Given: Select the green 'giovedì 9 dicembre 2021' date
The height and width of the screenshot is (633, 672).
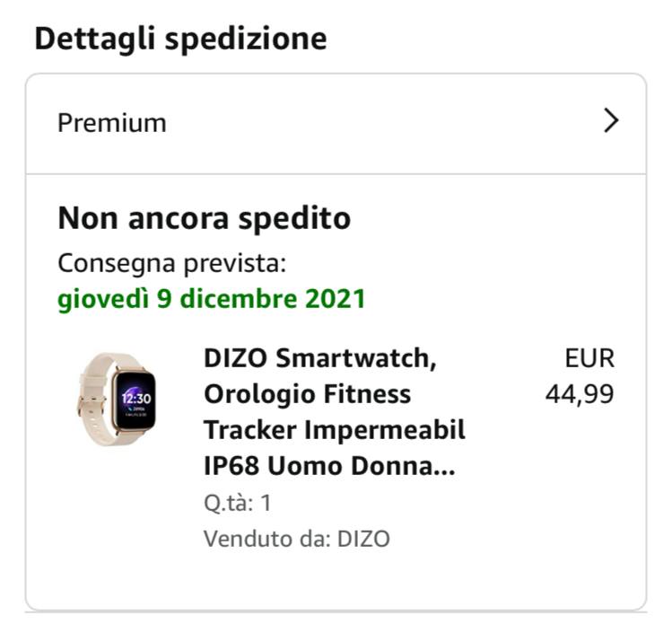Looking at the screenshot, I should tap(211, 299).
